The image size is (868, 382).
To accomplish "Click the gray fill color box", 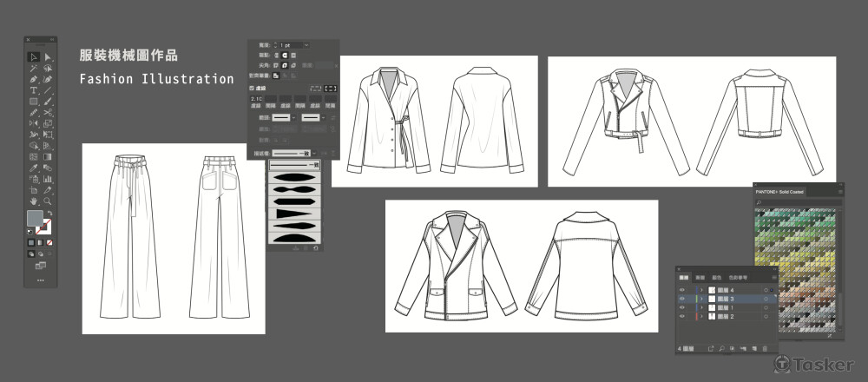I will point(35,217).
